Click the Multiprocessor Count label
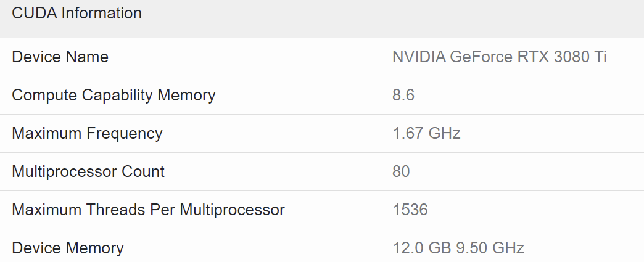The height and width of the screenshot is (262, 644). click(x=88, y=172)
